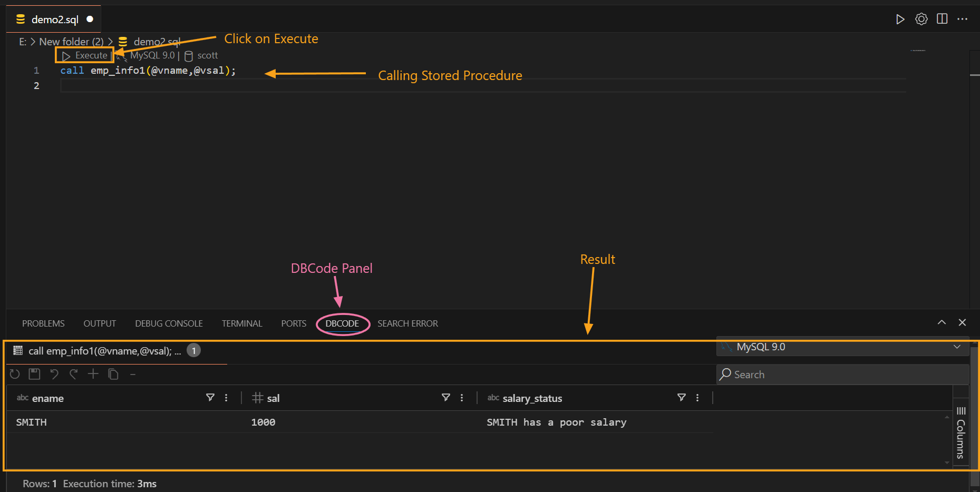980x492 pixels.
Task: Copy rows using the copy icon
Action: (x=113, y=374)
